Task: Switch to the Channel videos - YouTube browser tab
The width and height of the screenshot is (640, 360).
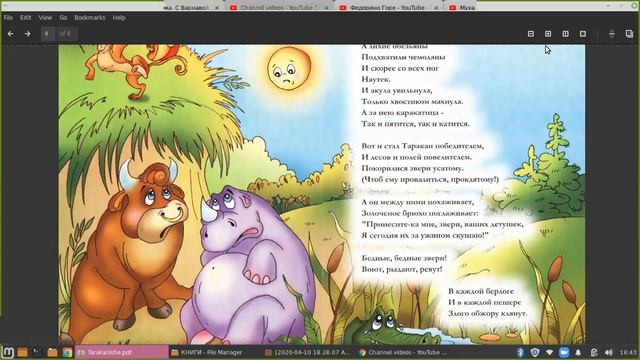Action: point(278,7)
